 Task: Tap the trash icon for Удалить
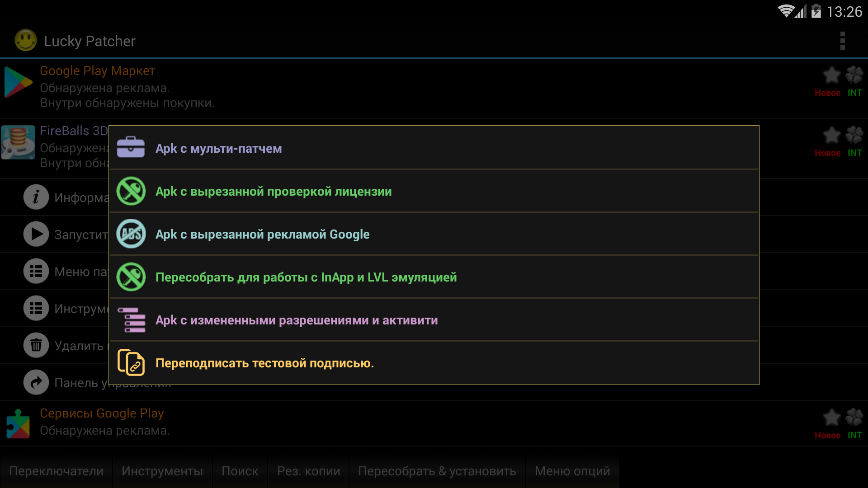pyautogui.click(x=36, y=345)
